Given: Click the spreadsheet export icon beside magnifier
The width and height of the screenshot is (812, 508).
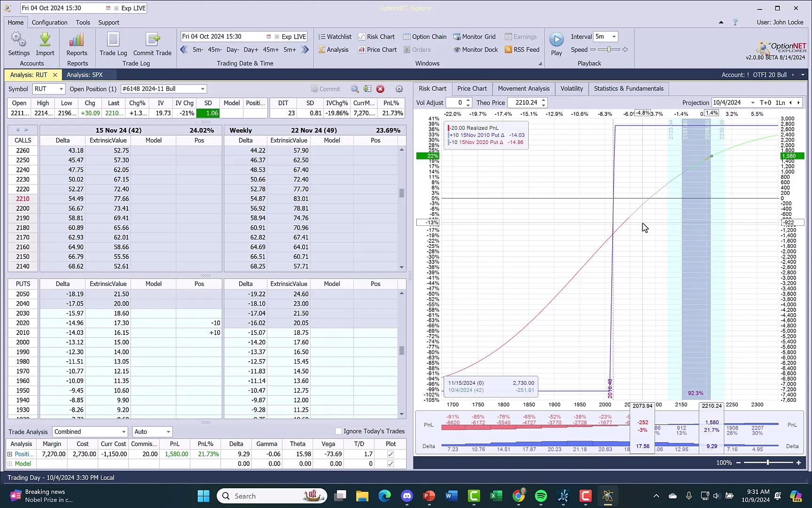Looking at the screenshot, I should click(x=367, y=89).
